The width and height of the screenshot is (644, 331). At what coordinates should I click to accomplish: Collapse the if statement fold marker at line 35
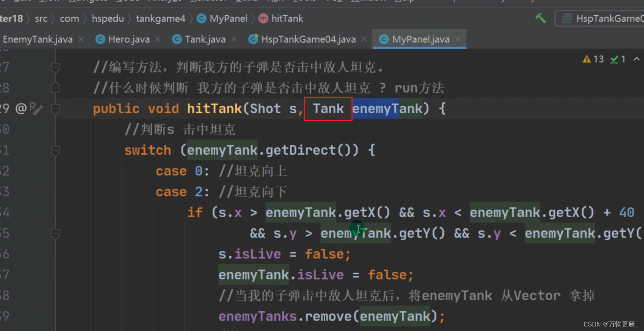55,234
